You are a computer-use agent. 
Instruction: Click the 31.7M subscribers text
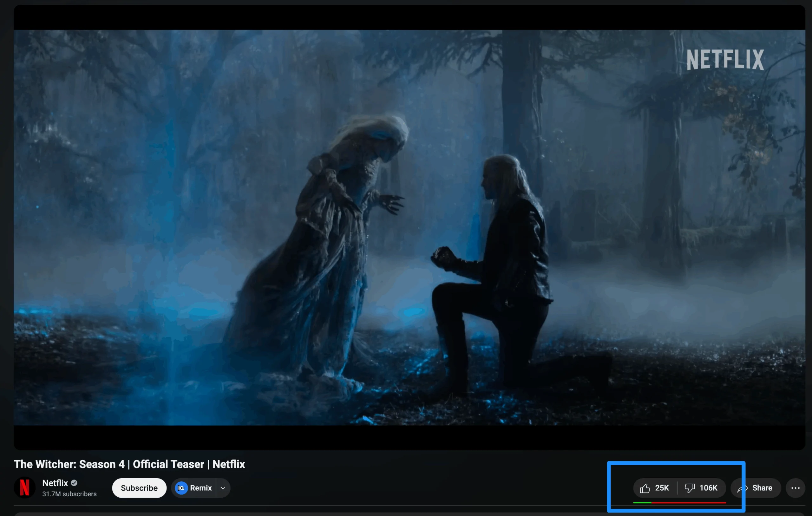(69, 494)
